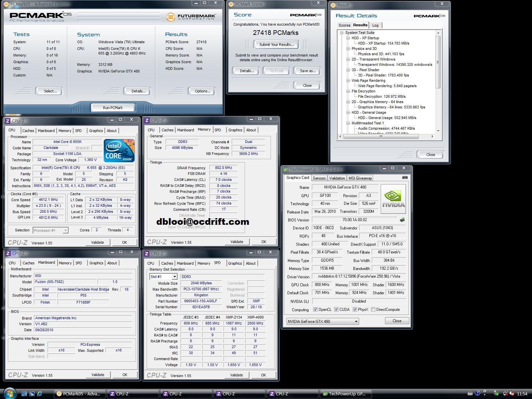This screenshot has width=532, height=399.
Task: Click Safely Remove Hardware tray icon
Action: (x=496, y=394)
